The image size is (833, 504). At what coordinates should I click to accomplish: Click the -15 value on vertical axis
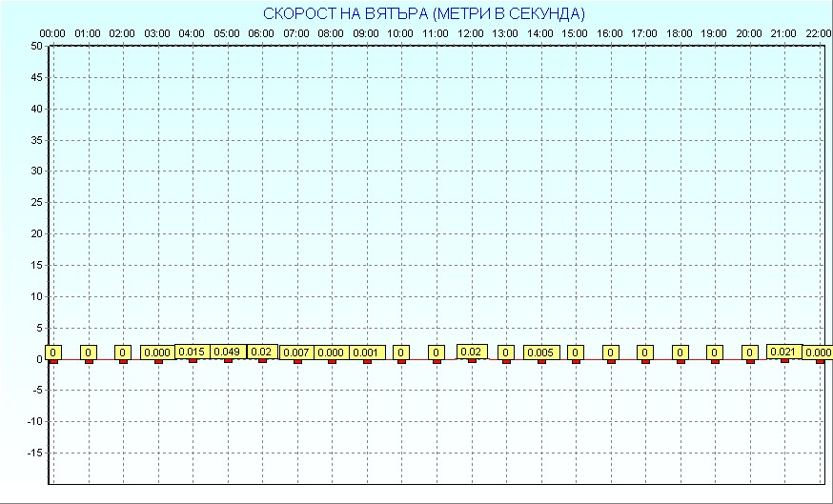pyautogui.click(x=34, y=453)
